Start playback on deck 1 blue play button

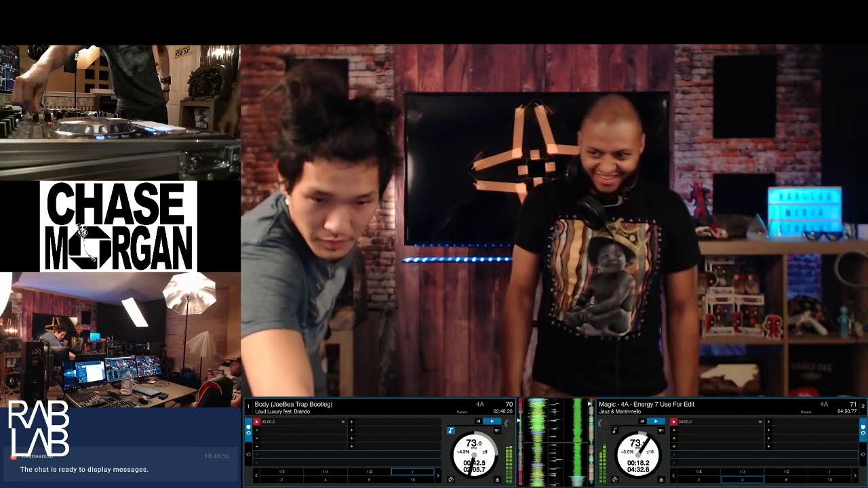click(492, 421)
